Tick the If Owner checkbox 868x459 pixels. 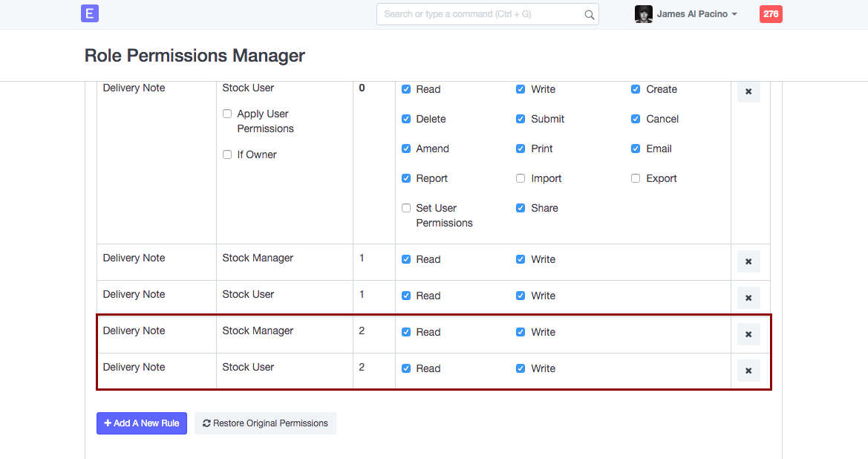click(x=227, y=154)
